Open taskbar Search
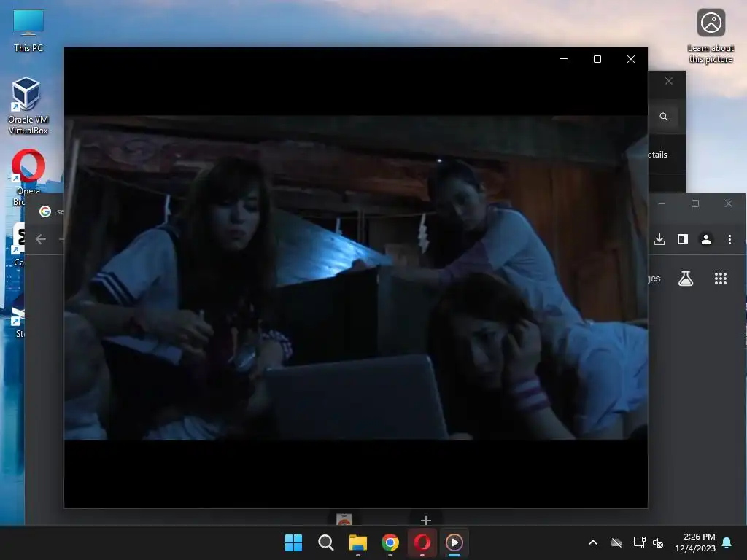This screenshot has width=747, height=560. (326, 542)
